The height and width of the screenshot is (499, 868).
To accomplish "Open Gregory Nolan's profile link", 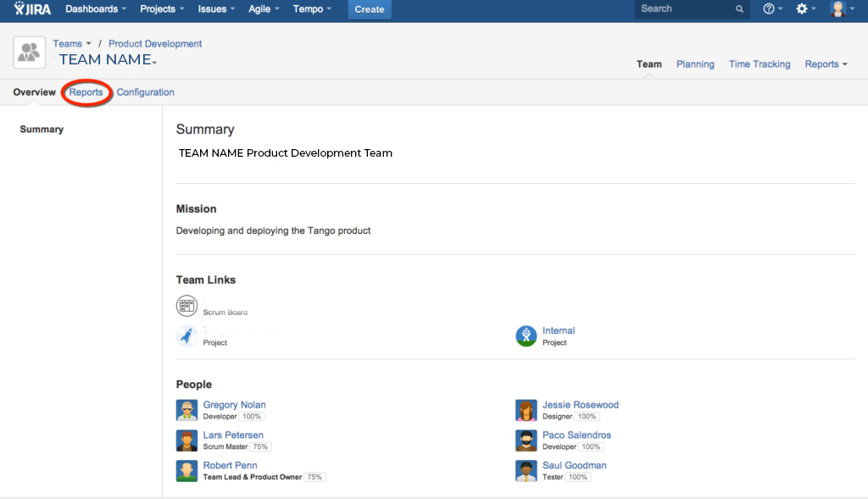I will click(x=234, y=405).
